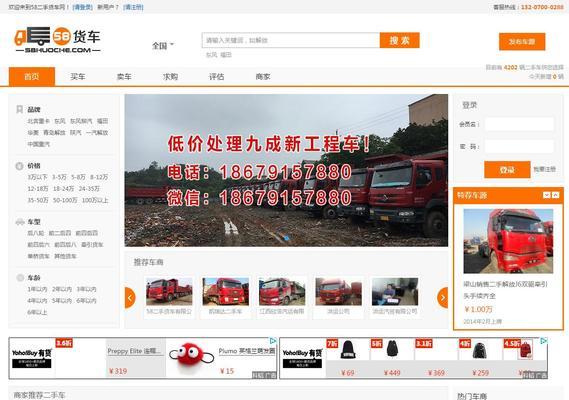Select 东风柳汽 in the brand list
This screenshot has width=569, height=400.
tap(81, 121)
